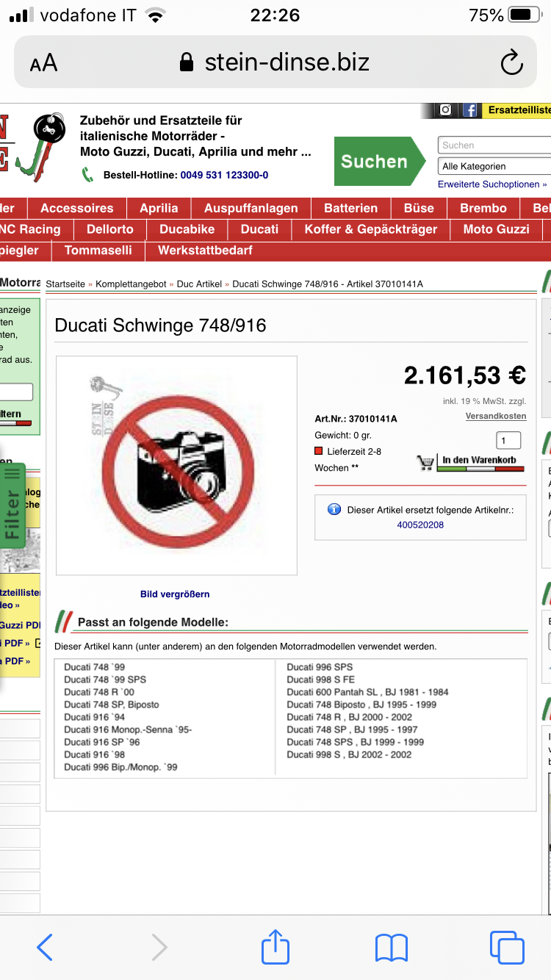Click 'Ducati 748 SP, Biposto' row

111,705
